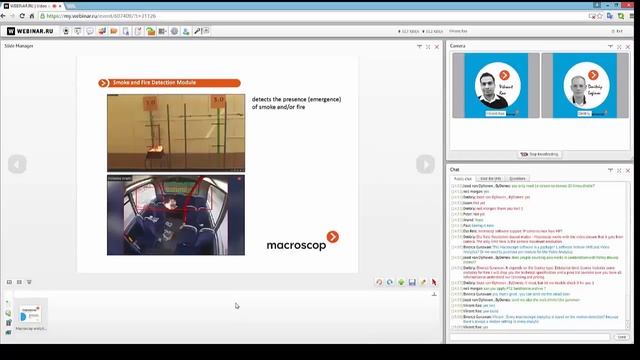Open the orange folder icon in Webinar toolbar
This screenshot has height=360, width=640.
tap(114, 31)
